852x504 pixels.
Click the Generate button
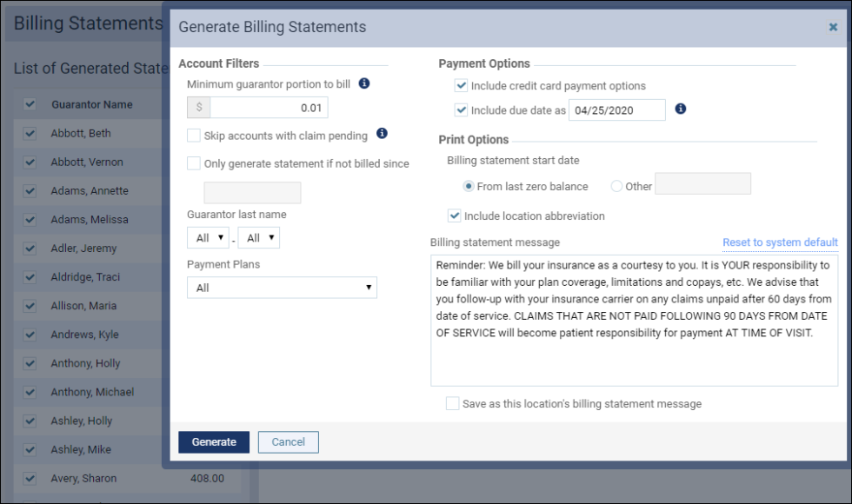213,441
